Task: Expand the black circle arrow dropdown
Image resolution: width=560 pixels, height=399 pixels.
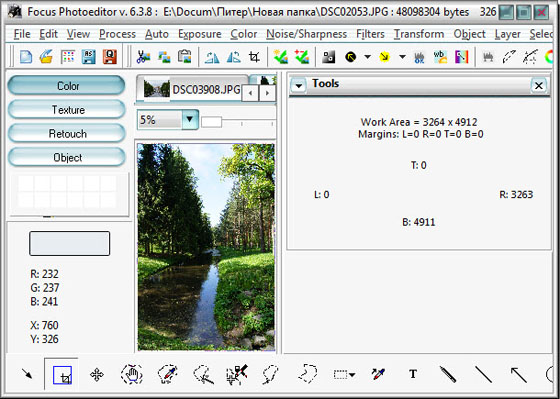Action: pos(367,57)
